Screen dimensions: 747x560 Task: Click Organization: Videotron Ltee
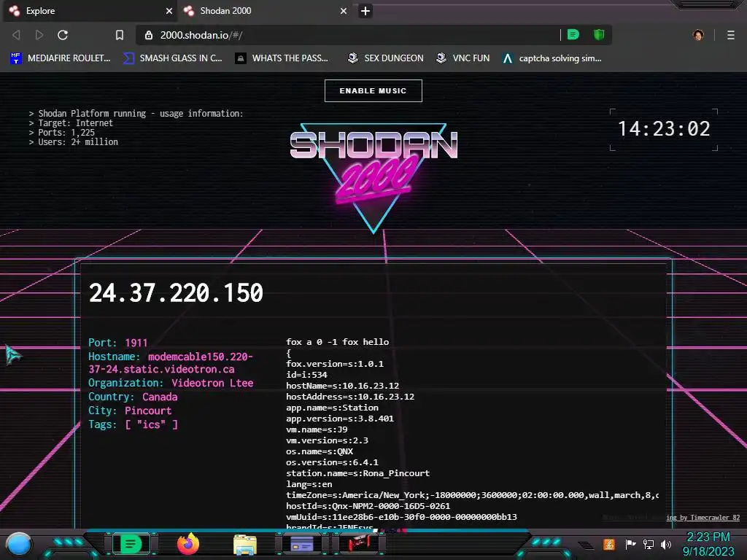pos(171,383)
